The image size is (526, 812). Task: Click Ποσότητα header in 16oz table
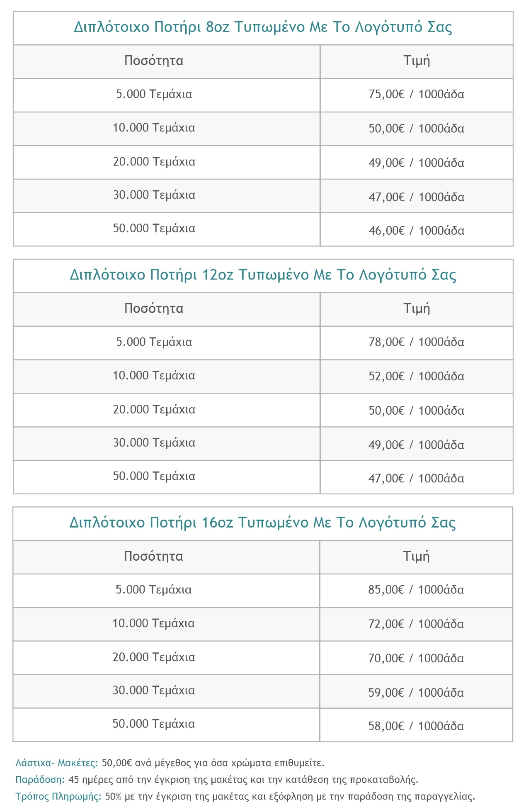[154, 556]
